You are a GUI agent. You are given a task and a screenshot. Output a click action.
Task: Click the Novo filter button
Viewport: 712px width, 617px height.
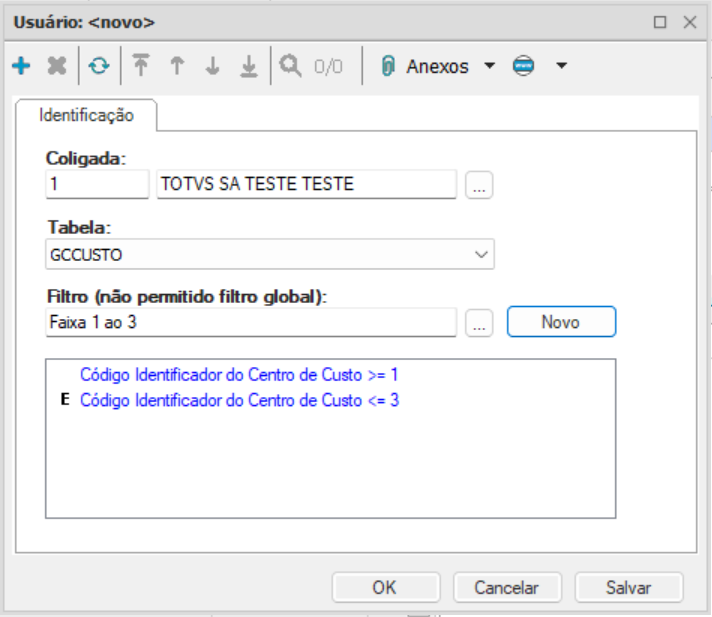coord(561,322)
